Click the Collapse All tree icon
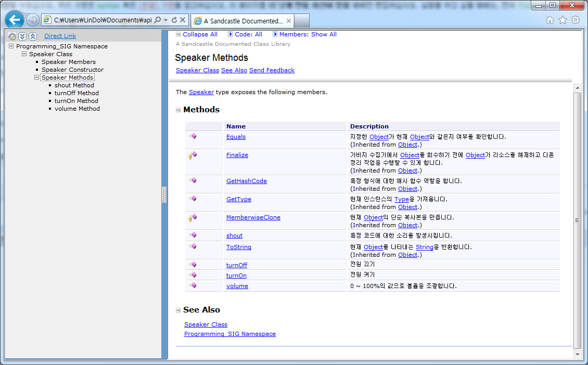588x365 pixels. 33,36
